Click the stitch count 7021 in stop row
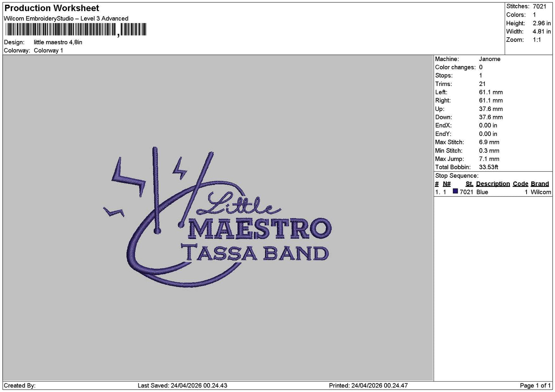The height and width of the screenshot is (392, 555). [466, 192]
